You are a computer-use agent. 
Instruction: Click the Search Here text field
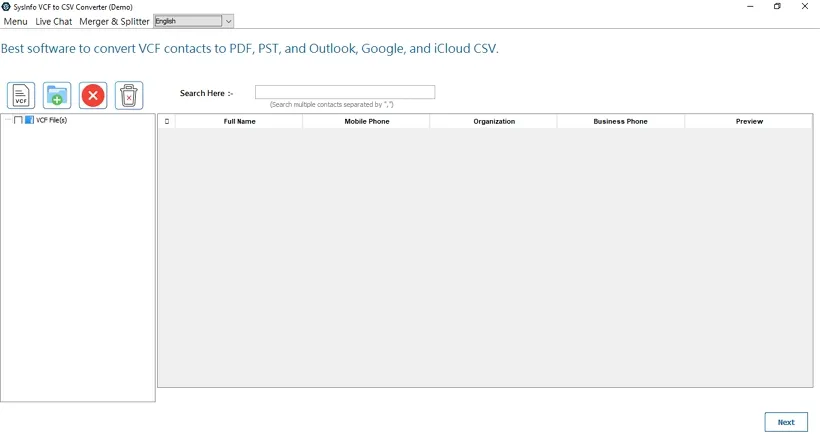tap(344, 92)
